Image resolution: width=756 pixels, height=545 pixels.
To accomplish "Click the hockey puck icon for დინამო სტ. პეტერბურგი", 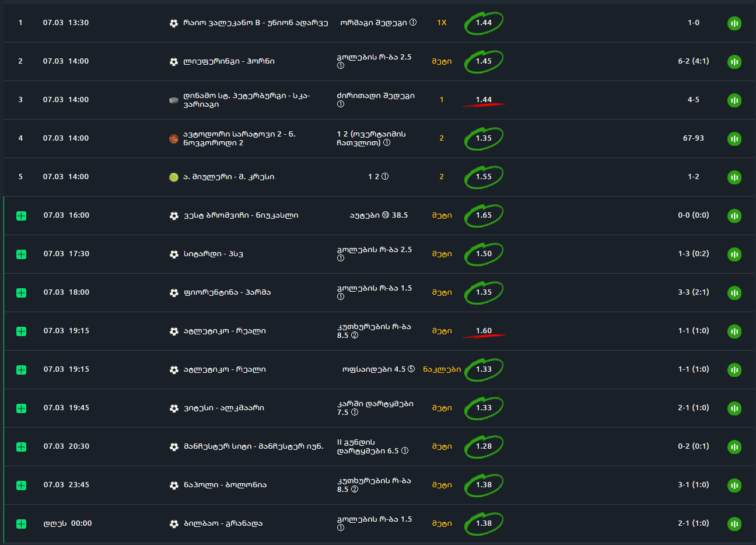I will pos(173,100).
